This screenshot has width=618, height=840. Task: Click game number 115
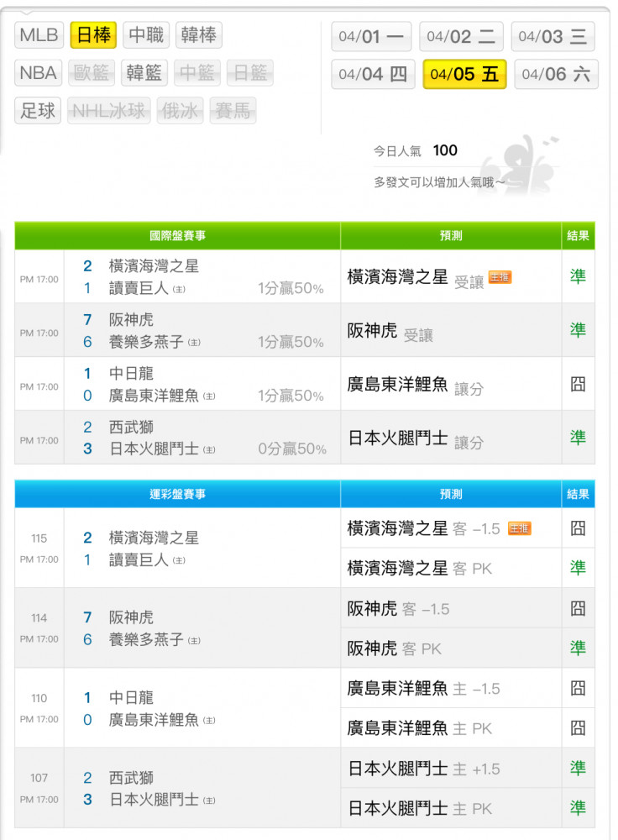click(39, 538)
